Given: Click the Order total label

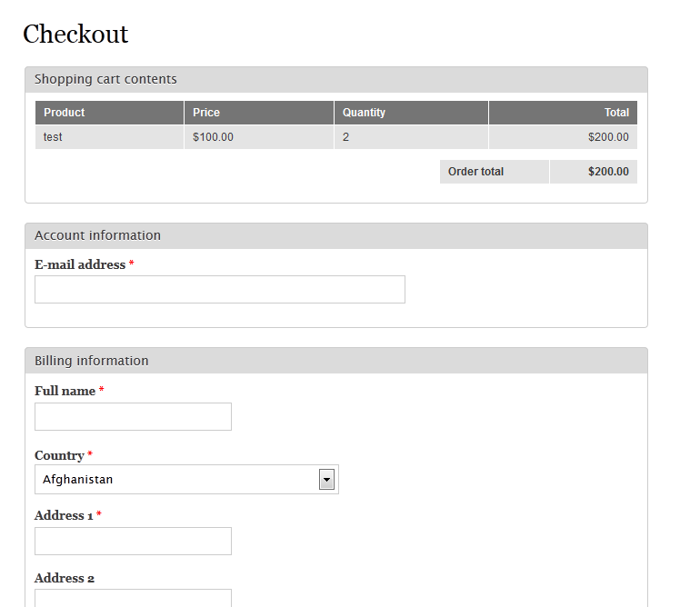Looking at the screenshot, I should point(475,172).
